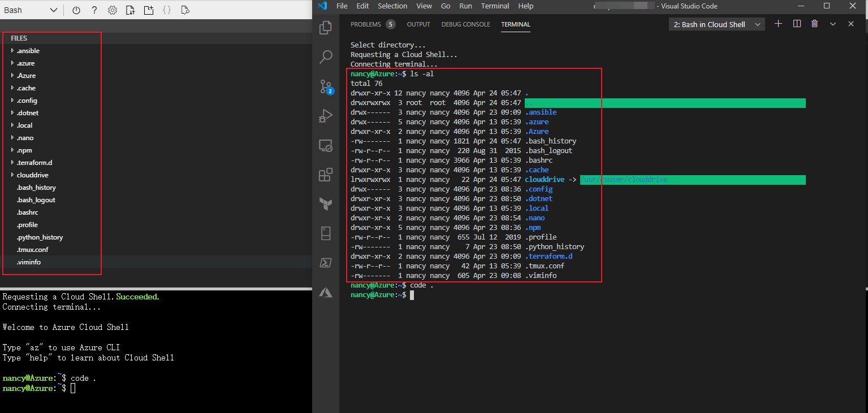The image size is (868, 413).
Task: Open Search in activity bar
Action: point(326,57)
